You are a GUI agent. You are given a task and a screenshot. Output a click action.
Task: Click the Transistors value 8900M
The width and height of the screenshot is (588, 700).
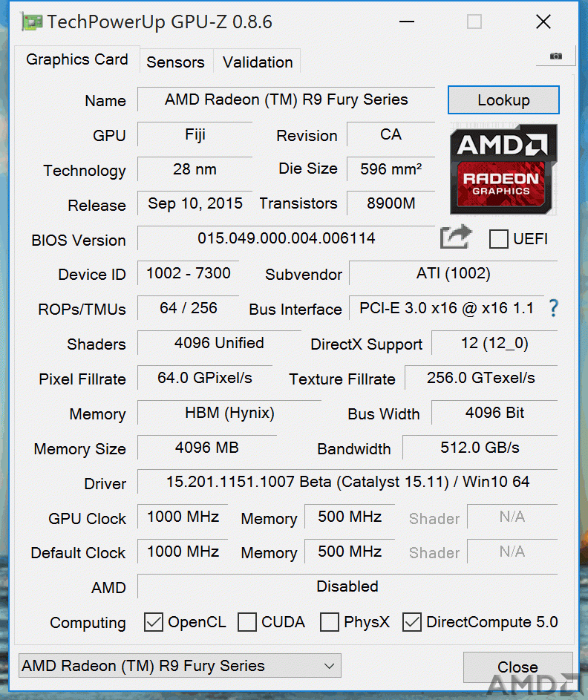391,203
